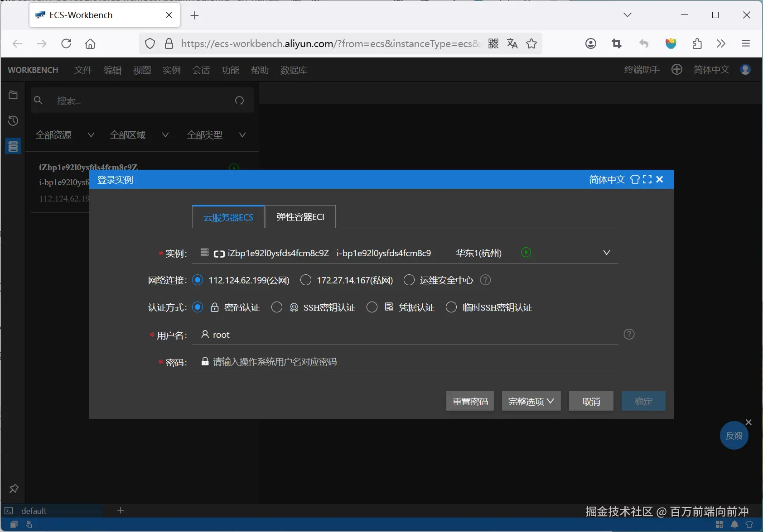Open the 视图 menu

[142, 70]
